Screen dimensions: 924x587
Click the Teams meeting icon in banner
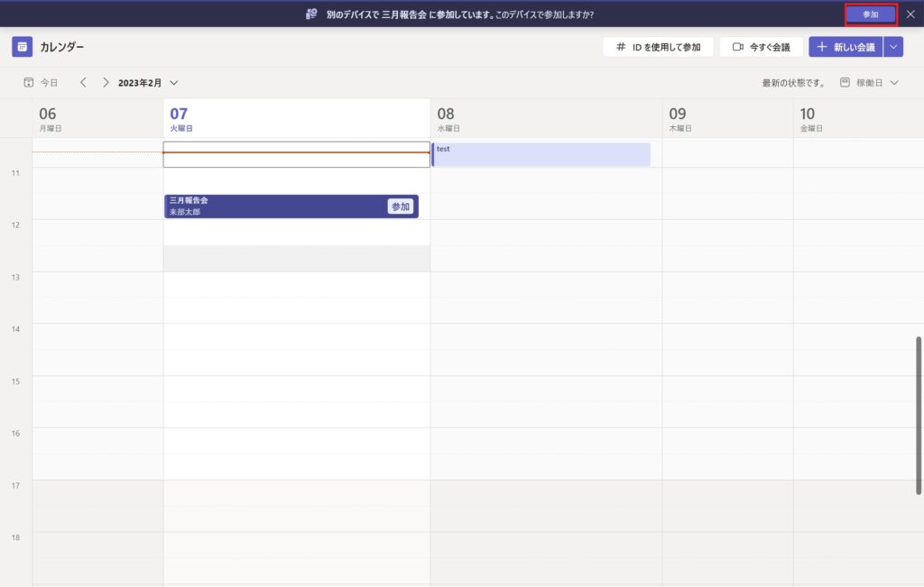pyautogui.click(x=311, y=14)
